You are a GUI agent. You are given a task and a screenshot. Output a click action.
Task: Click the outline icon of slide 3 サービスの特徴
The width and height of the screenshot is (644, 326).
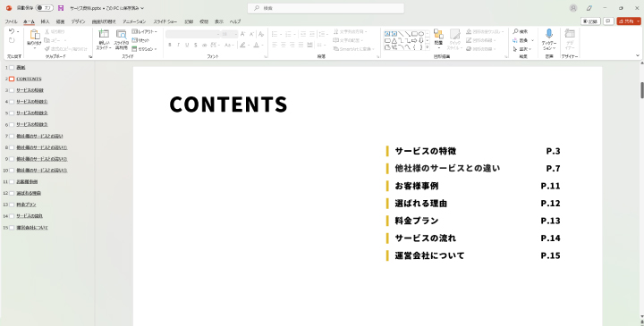[x=12, y=90]
